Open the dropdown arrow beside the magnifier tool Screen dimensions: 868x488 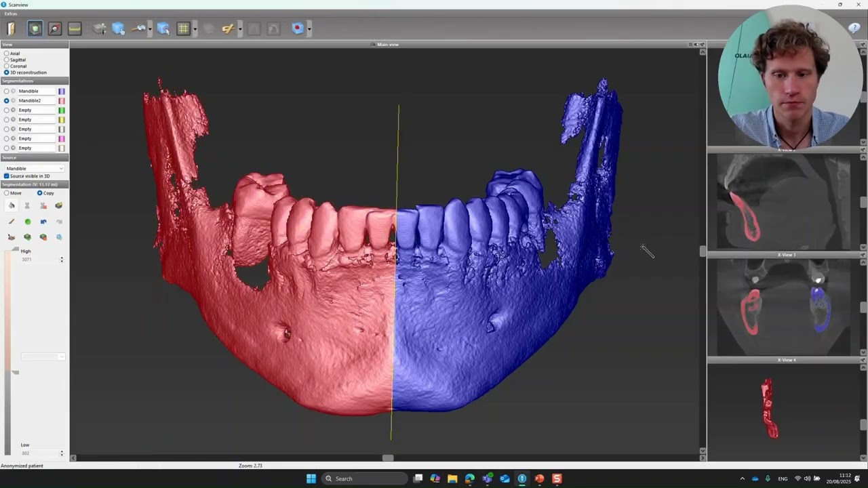149,28
